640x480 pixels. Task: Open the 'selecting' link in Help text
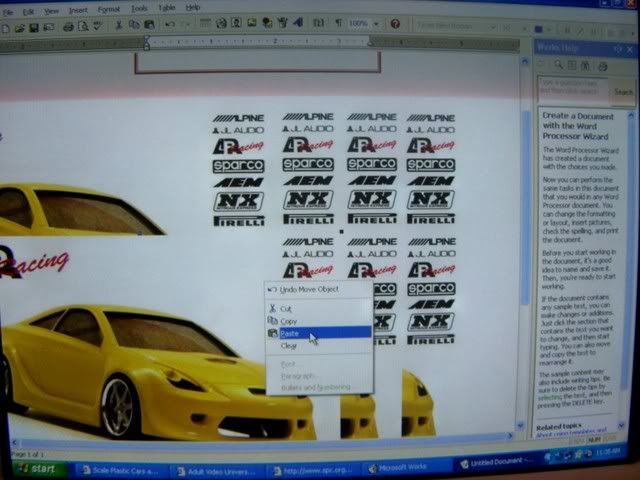[549, 397]
